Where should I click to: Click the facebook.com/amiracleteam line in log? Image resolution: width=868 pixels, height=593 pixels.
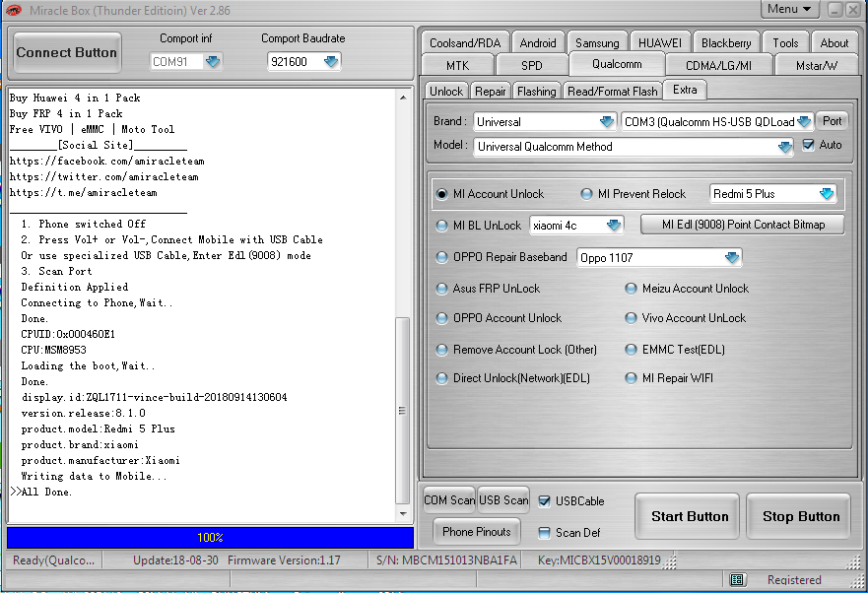click(107, 162)
